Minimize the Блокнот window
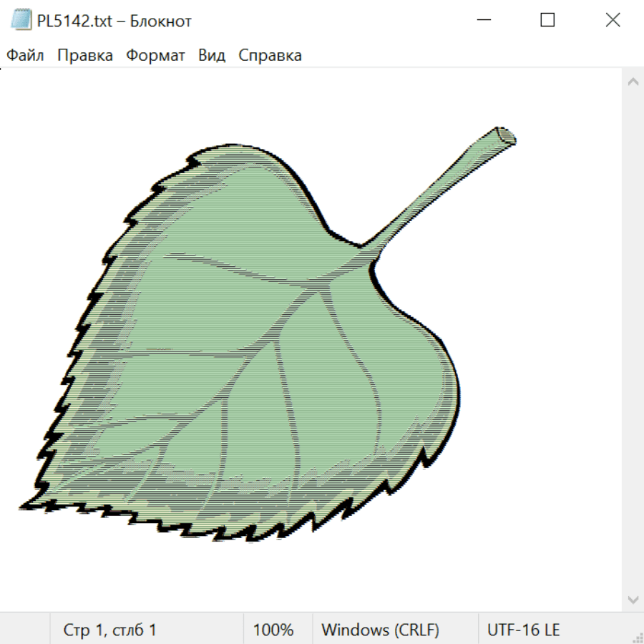This screenshot has width=644, height=644. pos(482,20)
